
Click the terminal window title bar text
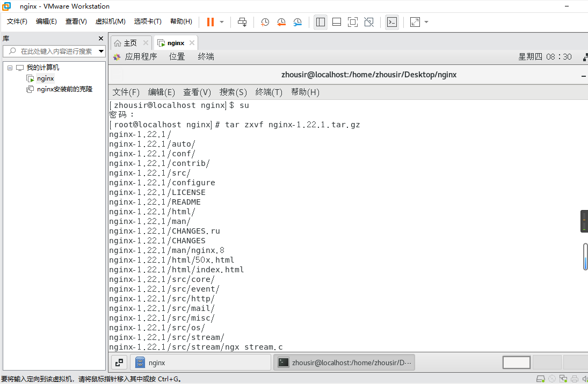coord(369,75)
